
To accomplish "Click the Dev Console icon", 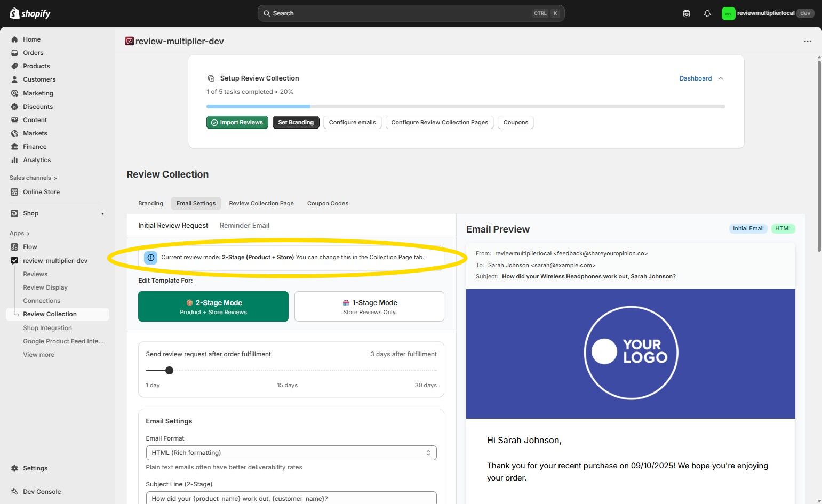I will (x=14, y=492).
